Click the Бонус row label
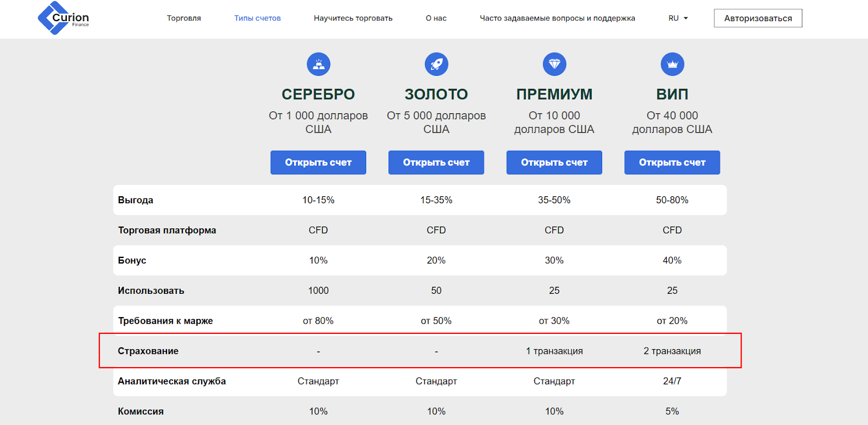 pos(132,261)
